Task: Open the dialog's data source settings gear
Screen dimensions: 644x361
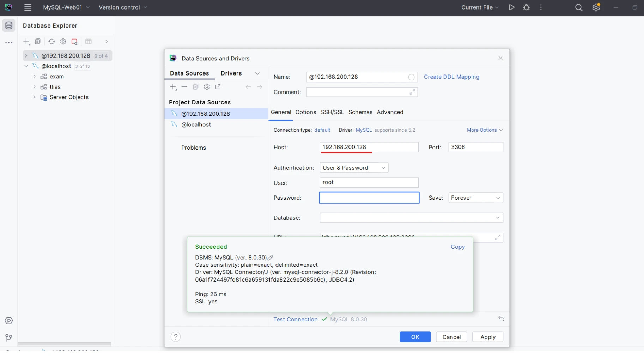Action: pos(207,87)
